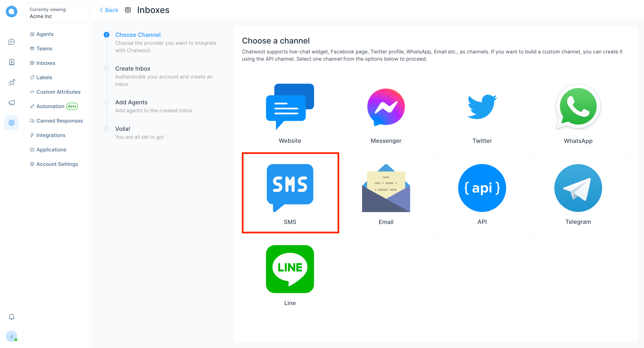Open the Agents settings page
Image resolution: width=644 pixels, height=348 pixels.
click(x=45, y=34)
